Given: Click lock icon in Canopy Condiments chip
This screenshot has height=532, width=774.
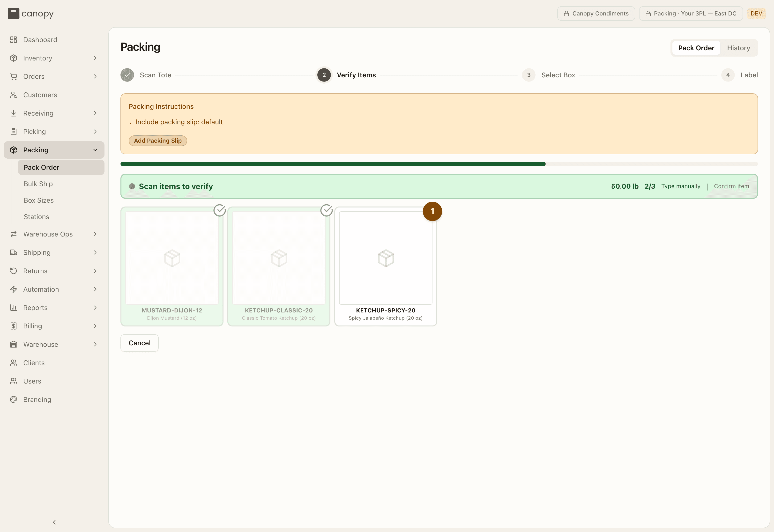Looking at the screenshot, I should pos(566,14).
